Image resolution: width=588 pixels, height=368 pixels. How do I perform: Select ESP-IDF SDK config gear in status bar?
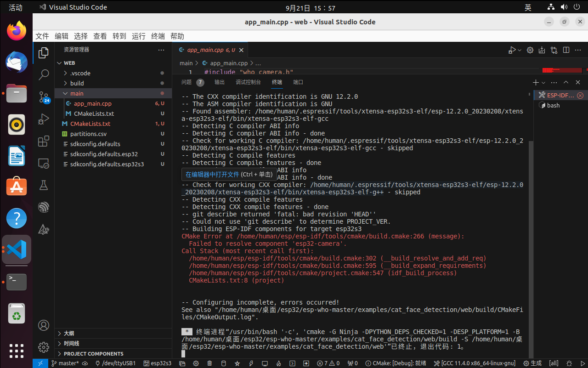(196, 363)
